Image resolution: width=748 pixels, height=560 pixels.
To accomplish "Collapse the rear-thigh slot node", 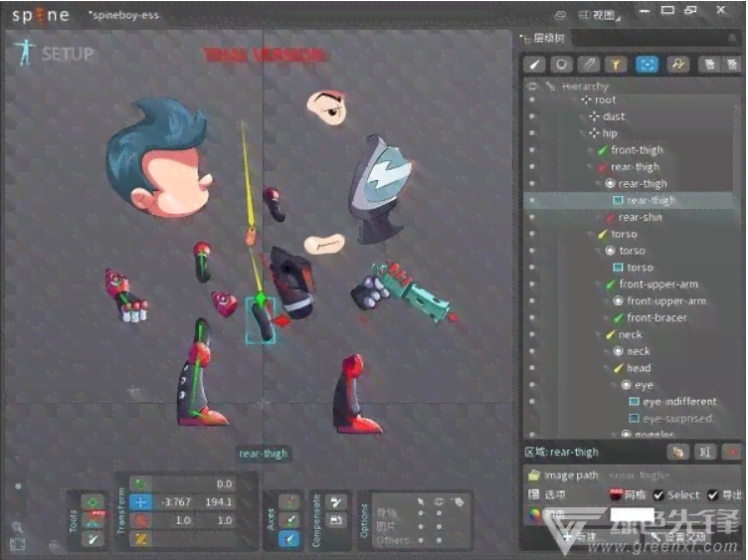I will tap(598, 184).
